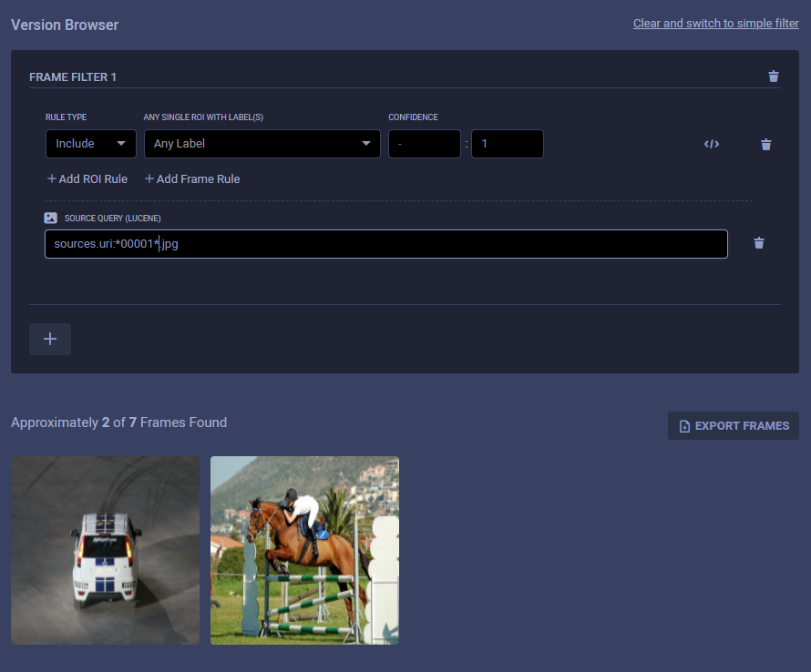Click Clear and switch to simple filter
811x672 pixels.
pyautogui.click(x=715, y=24)
